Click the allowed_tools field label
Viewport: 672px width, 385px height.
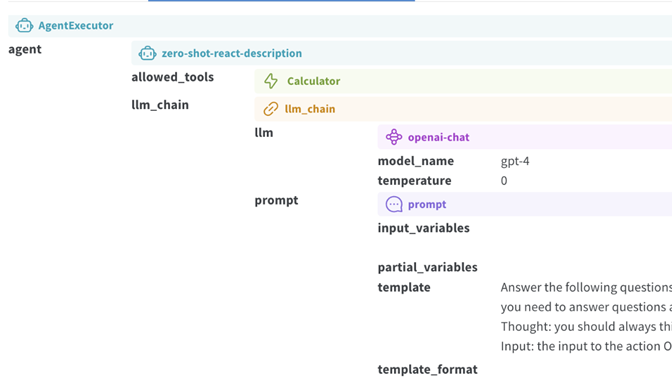point(172,77)
